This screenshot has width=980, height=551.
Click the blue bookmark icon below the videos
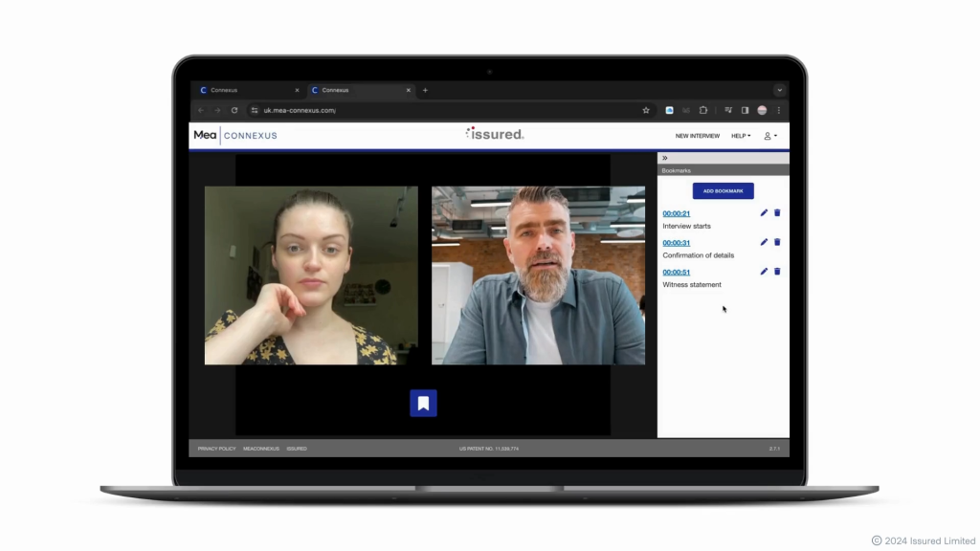(x=423, y=403)
